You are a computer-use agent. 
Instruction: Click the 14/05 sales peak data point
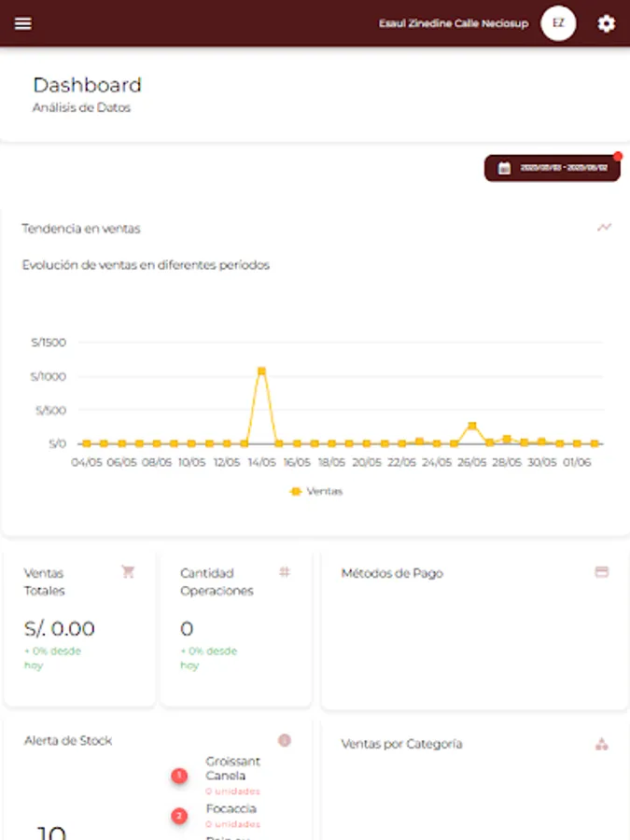tap(261, 371)
